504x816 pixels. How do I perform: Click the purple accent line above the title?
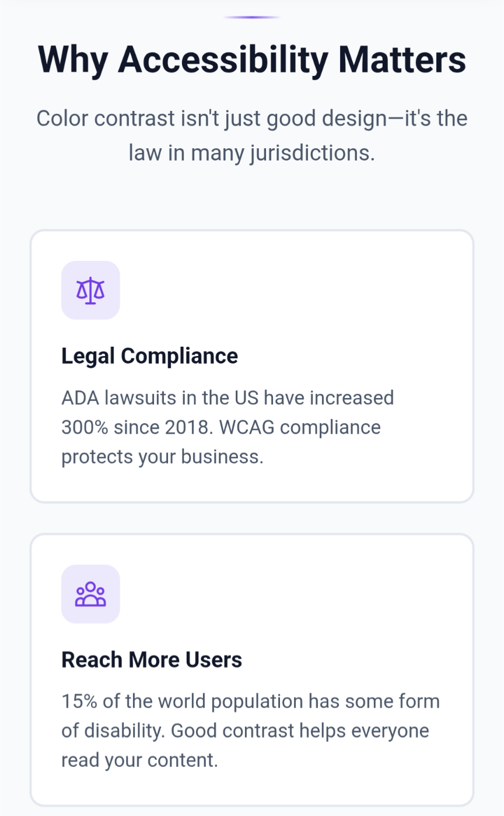(x=252, y=18)
